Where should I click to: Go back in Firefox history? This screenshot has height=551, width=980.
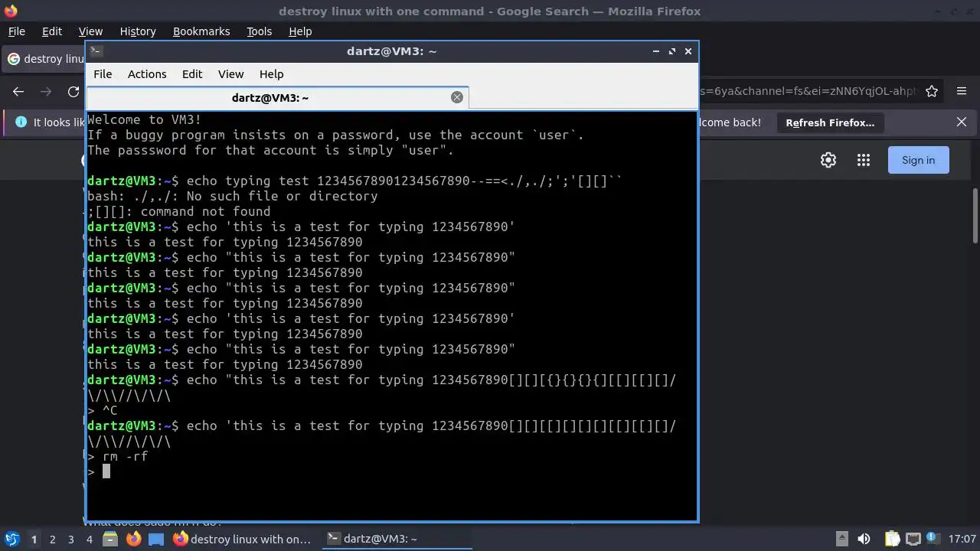(x=18, y=91)
